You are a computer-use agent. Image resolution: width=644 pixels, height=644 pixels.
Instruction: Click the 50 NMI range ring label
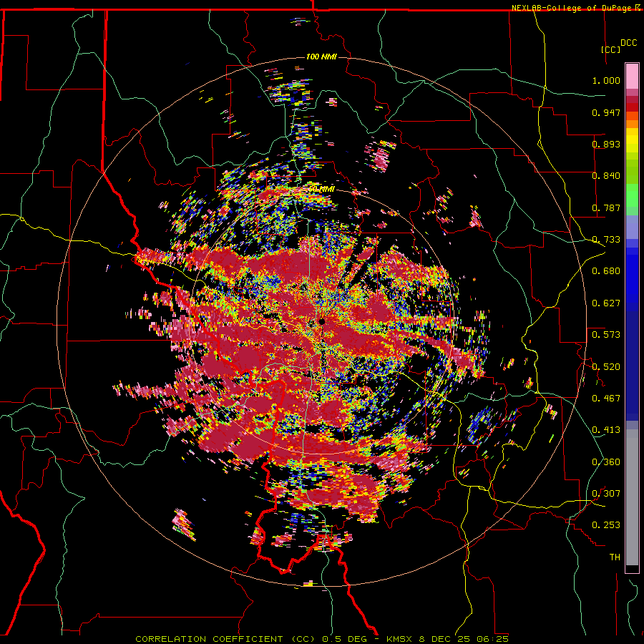(x=321, y=189)
